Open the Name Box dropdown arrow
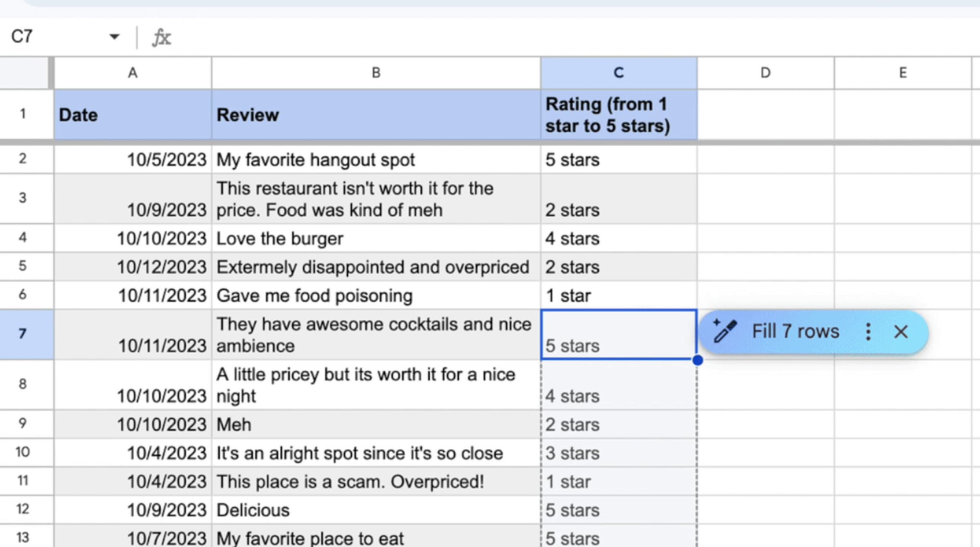The image size is (980, 547). (x=114, y=36)
